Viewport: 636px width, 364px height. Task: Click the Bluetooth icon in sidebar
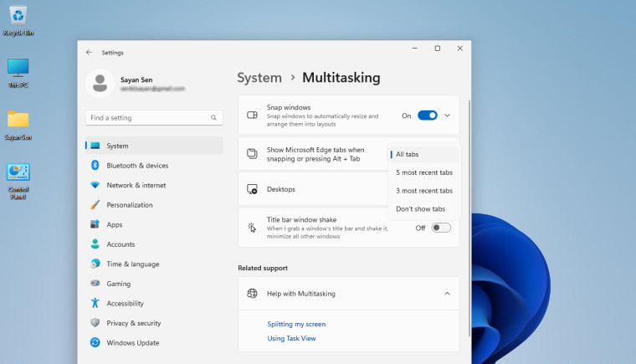pyautogui.click(x=95, y=165)
